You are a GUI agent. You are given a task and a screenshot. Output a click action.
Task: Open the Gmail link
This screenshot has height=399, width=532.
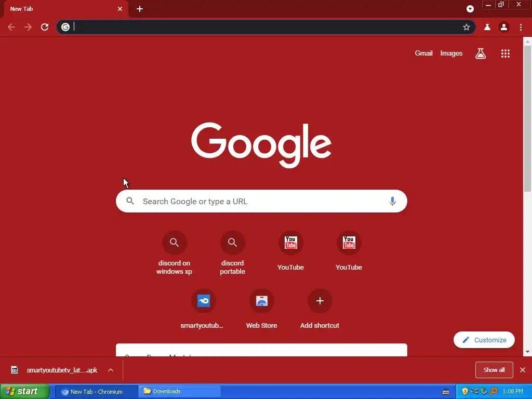pyautogui.click(x=424, y=54)
